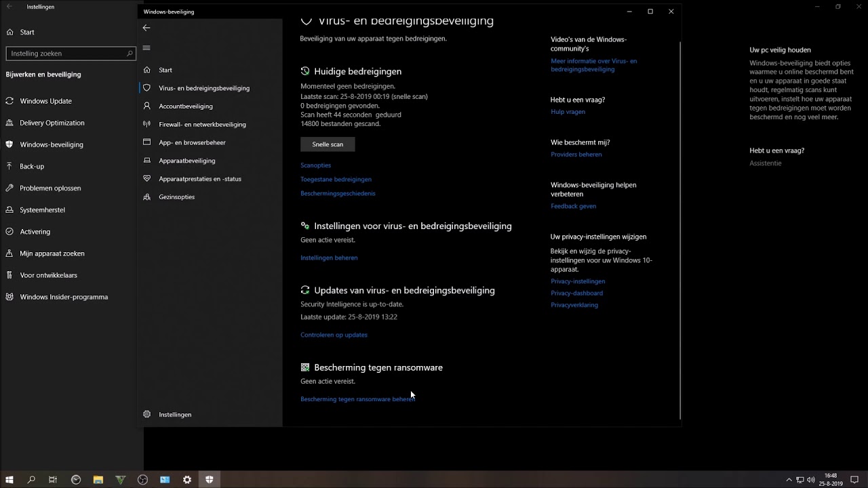
Task: Open the Privacyverklaring link
Action: 574,305
